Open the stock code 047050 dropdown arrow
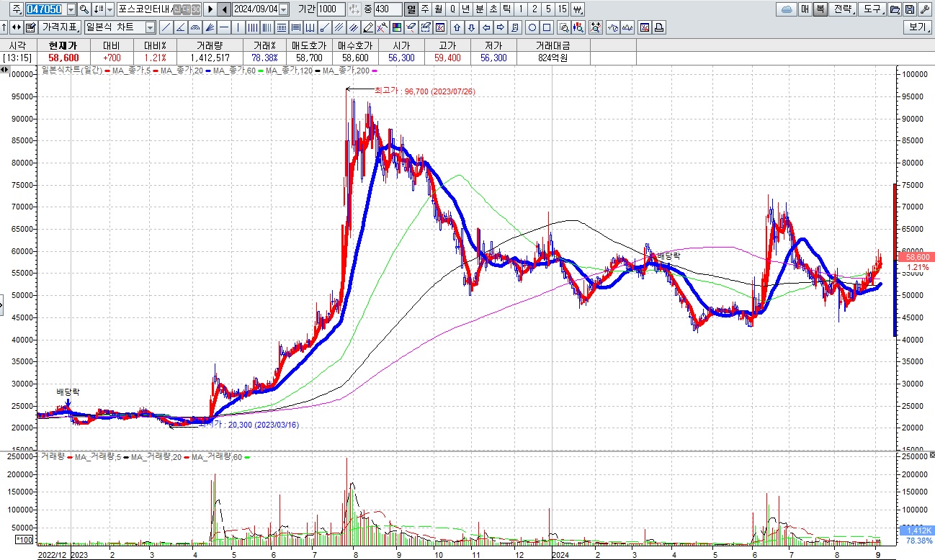935x560 pixels. tap(71, 9)
